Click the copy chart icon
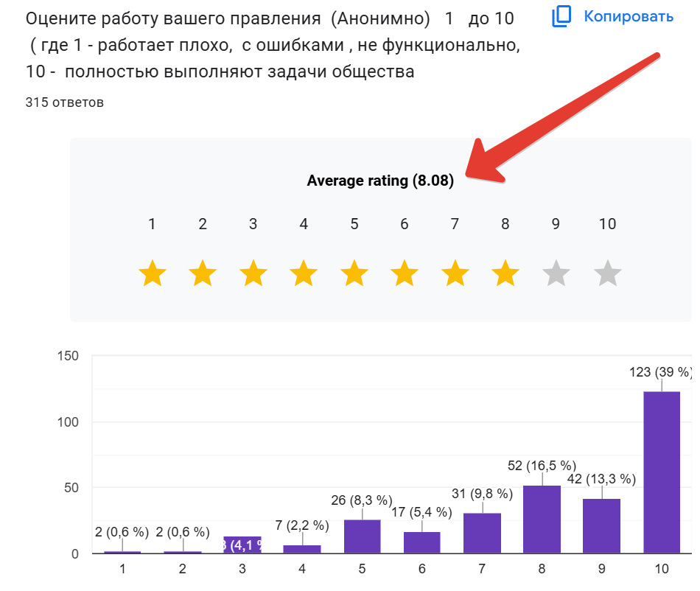This screenshot has width=700, height=591. 562,17
